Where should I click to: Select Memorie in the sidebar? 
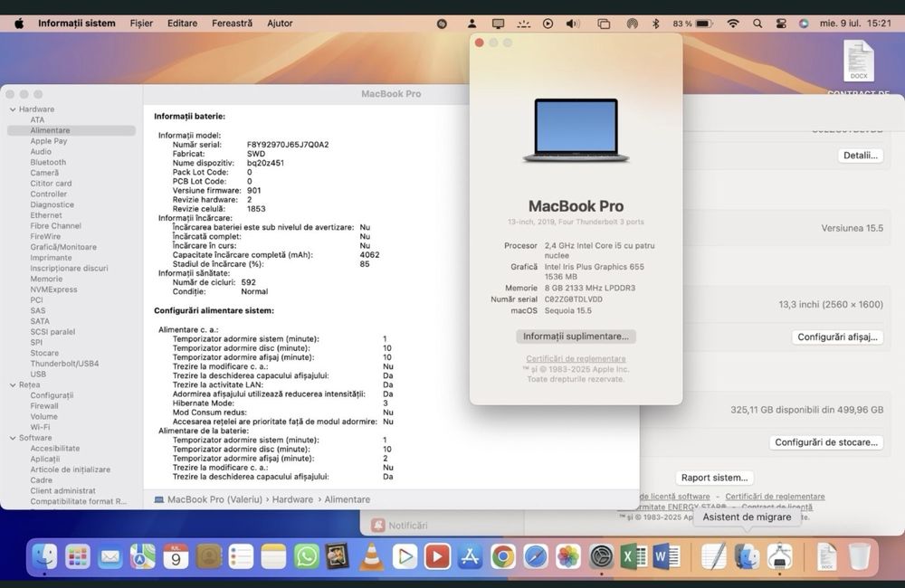46,279
